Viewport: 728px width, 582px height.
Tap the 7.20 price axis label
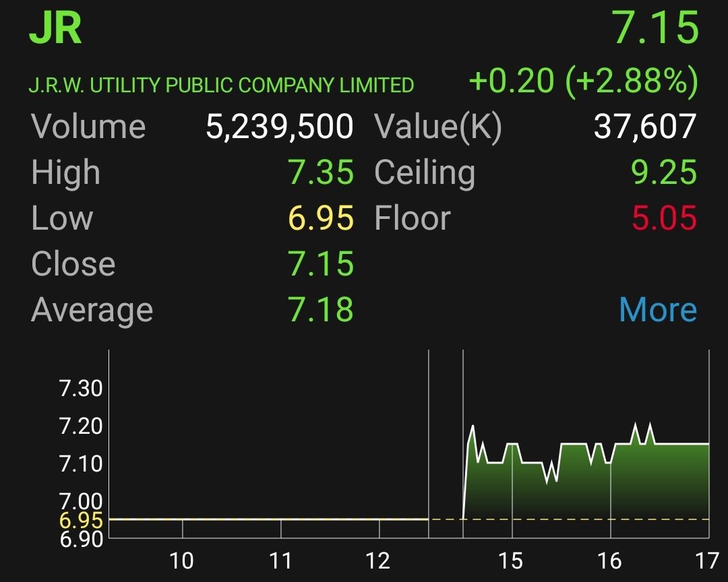[x=81, y=426]
